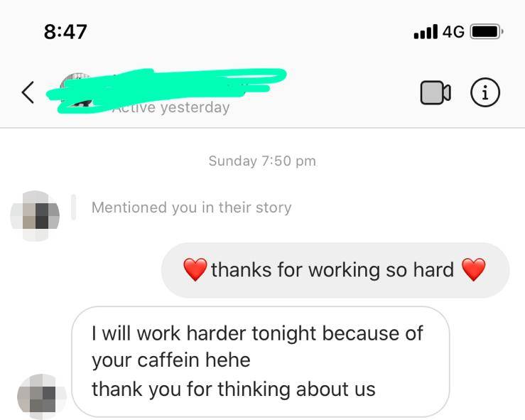Tap the 8:47 clock in status bar
Image resolution: width=525 pixels, height=420 pixels.
point(65,32)
